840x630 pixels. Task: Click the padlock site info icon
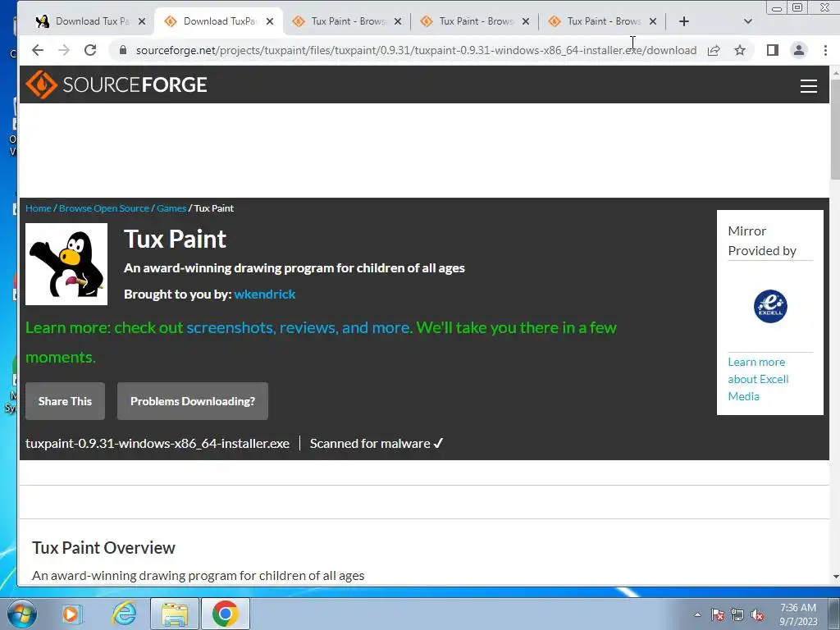(x=123, y=50)
